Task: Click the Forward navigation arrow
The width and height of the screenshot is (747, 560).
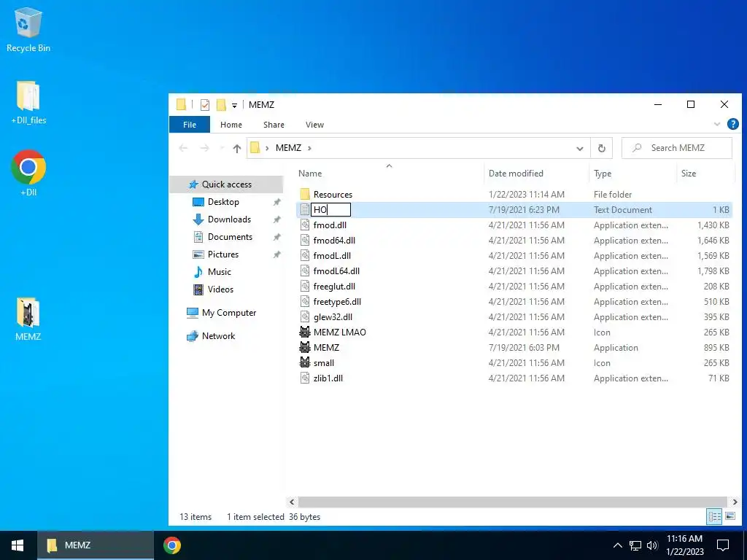Action: pyautogui.click(x=204, y=148)
